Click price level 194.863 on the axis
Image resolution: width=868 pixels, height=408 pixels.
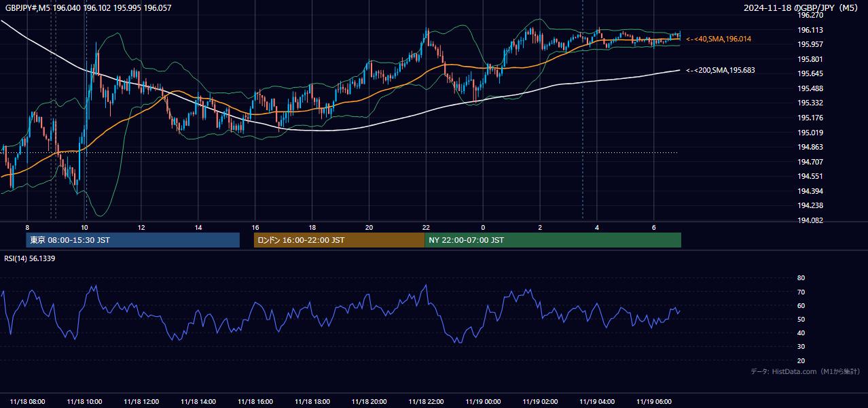click(810, 147)
